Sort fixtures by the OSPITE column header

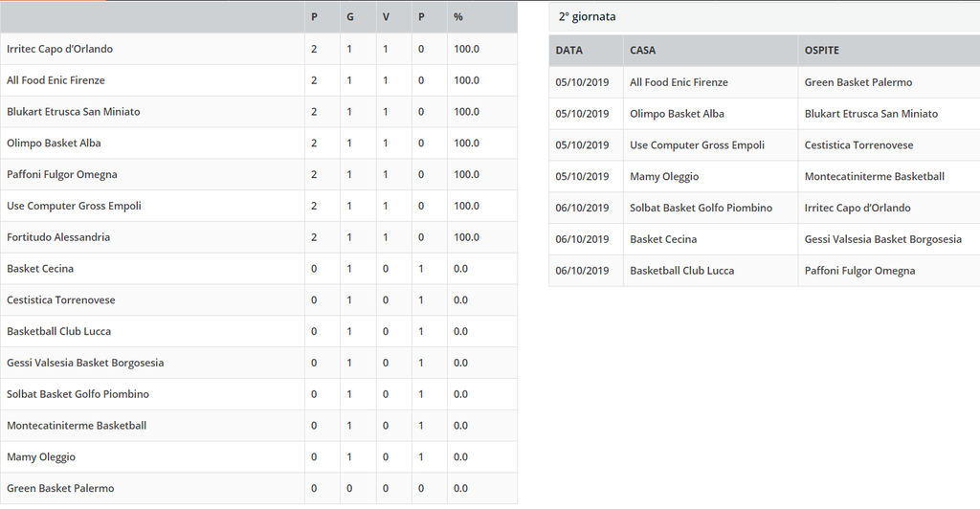(x=821, y=51)
